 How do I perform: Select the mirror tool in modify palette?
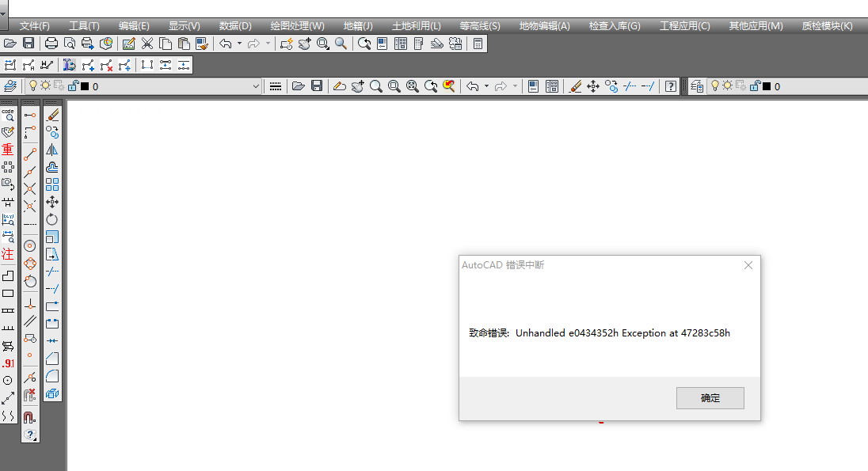52,150
